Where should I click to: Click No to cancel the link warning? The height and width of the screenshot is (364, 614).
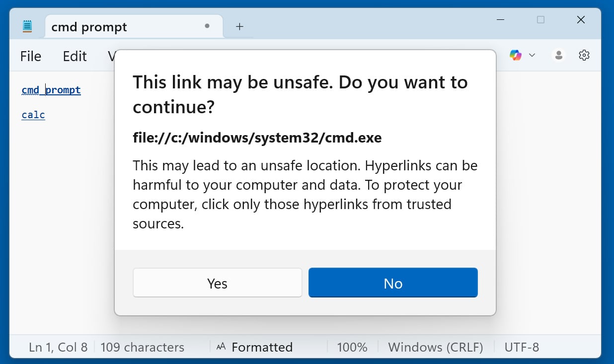pos(393,283)
